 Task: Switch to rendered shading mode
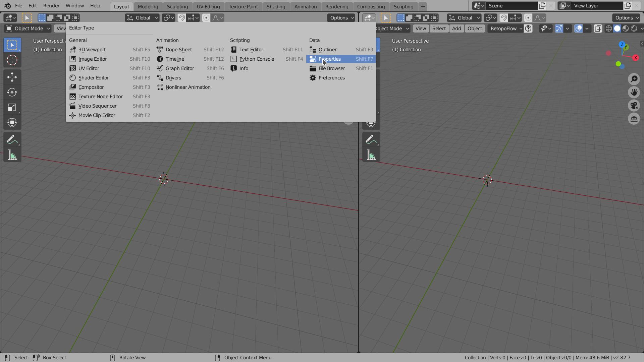coord(634,28)
